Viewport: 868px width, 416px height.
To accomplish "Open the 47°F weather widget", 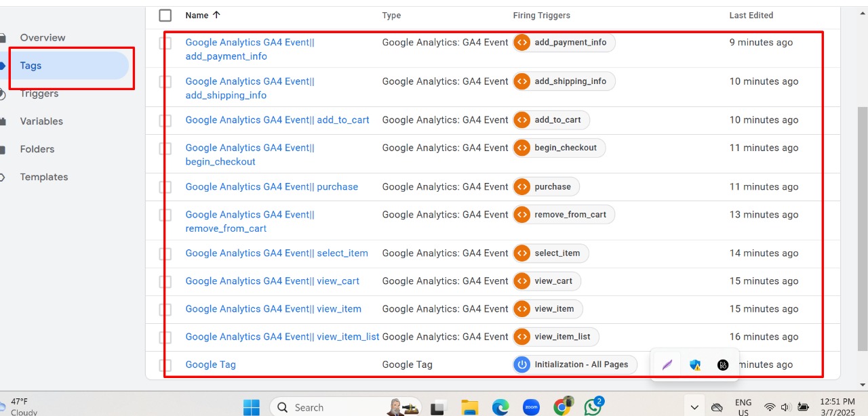I will pos(22,407).
